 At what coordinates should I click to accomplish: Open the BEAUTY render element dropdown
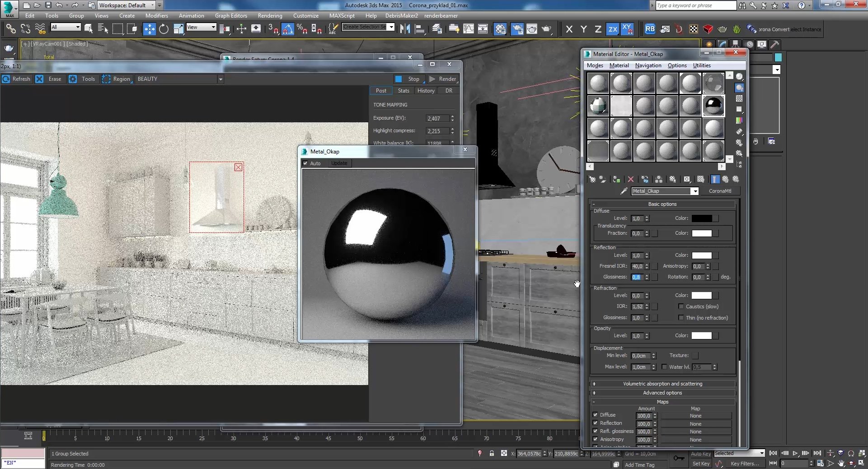[221, 79]
